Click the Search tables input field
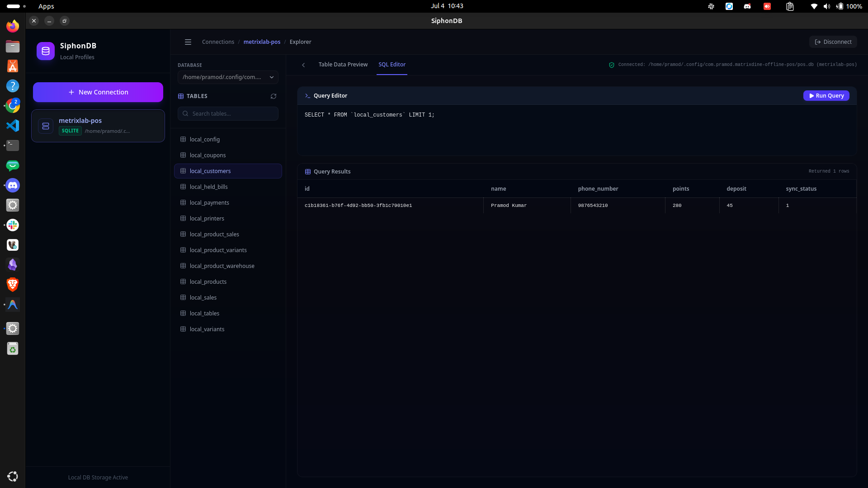 [228, 114]
